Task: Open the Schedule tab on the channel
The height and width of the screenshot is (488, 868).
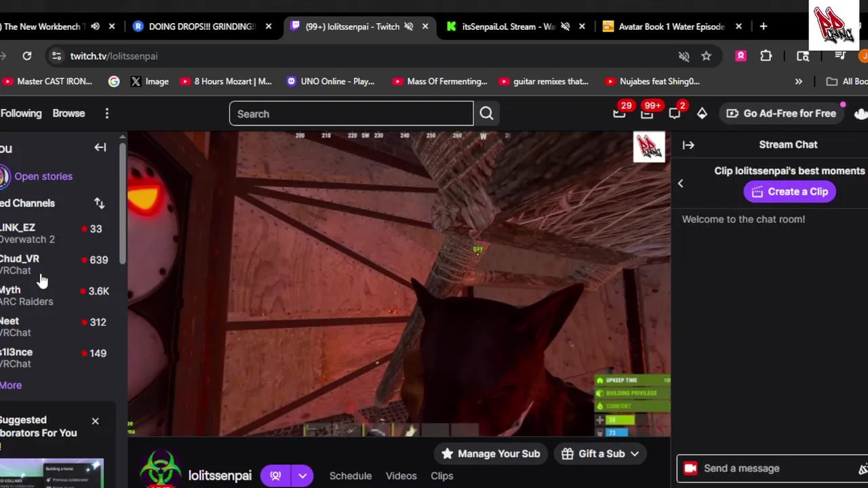Action: pos(351,476)
